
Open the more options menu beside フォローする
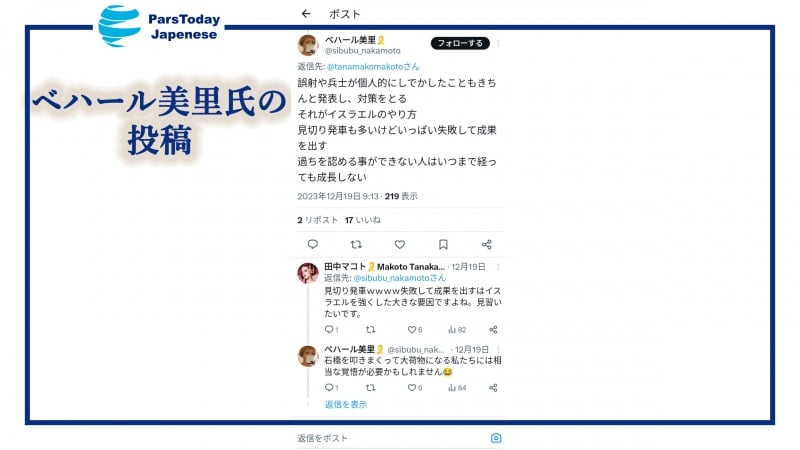pyautogui.click(x=498, y=43)
